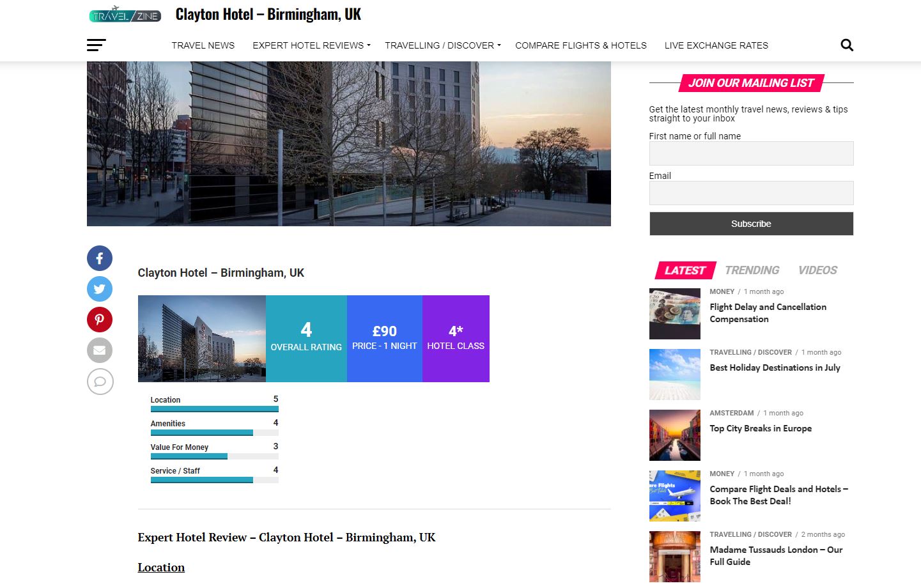Viewport: 921px width, 588px height.
Task: Pin on Pinterest icon
Action: point(100,320)
